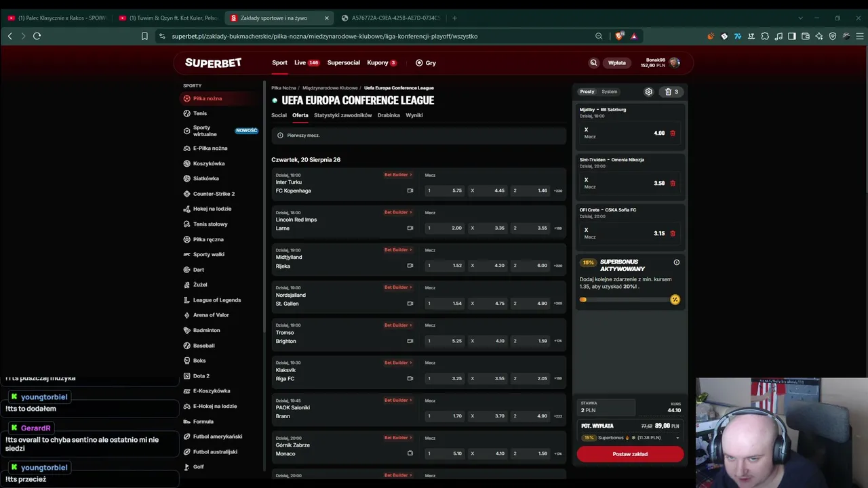Open Górnik Zabrze match stats icon
Screen dimensions: 868x488
click(410, 453)
